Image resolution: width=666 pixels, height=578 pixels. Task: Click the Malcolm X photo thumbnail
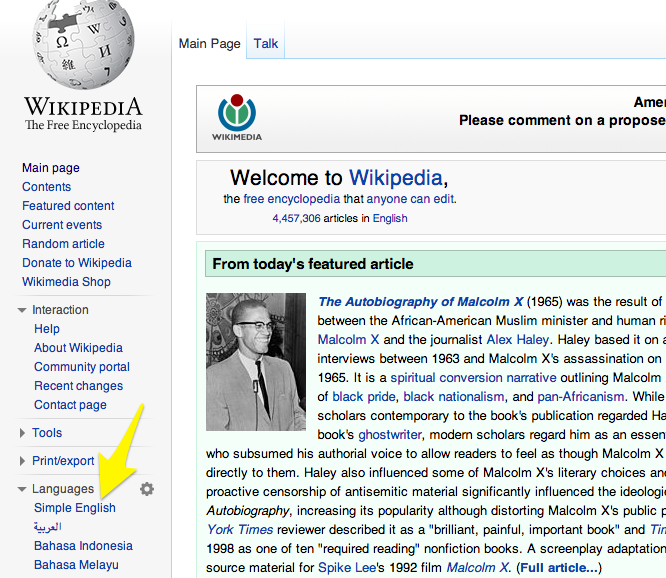pos(256,362)
